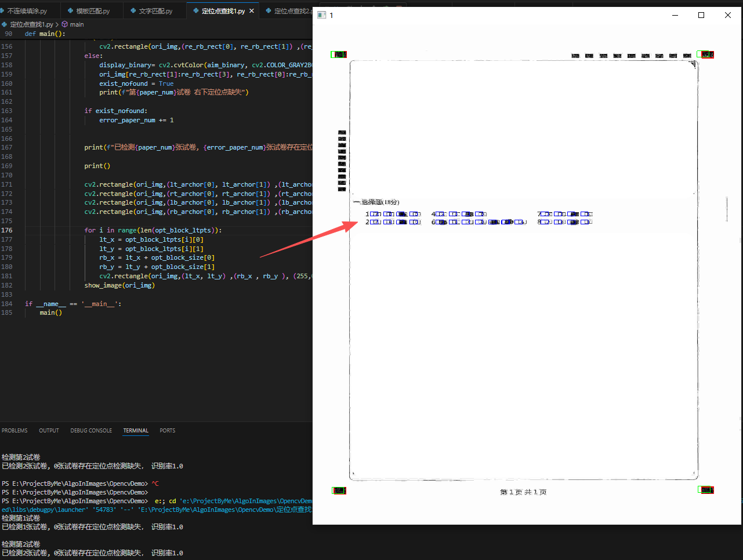Click the Python icon on the 模板匹配.py tab
The width and height of the screenshot is (743, 560).
point(71,11)
